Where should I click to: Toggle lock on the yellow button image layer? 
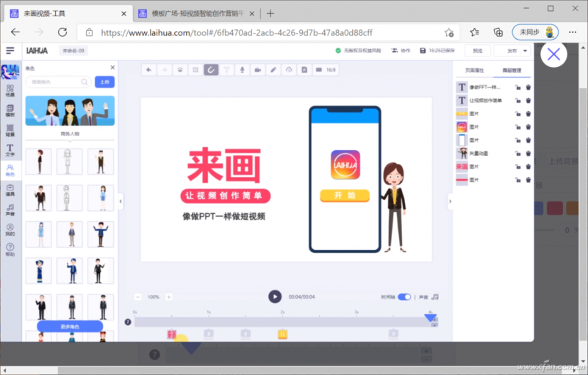click(x=518, y=114)
